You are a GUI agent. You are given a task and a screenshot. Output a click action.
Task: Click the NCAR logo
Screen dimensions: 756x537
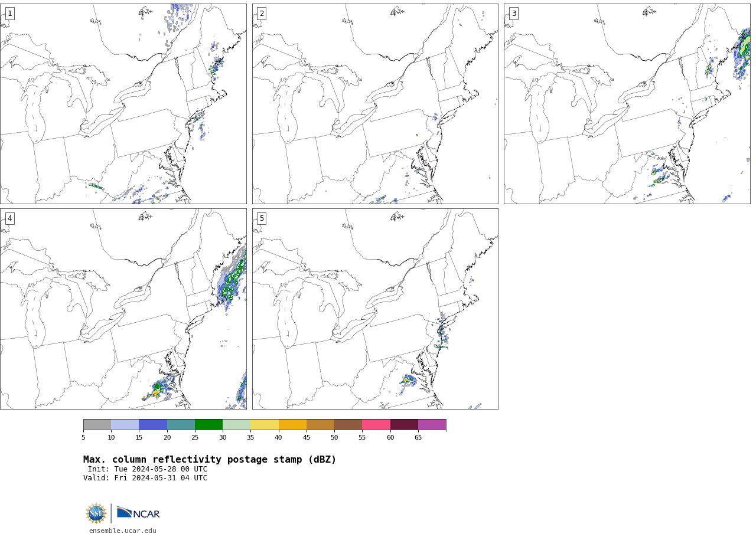coord(138,513)
